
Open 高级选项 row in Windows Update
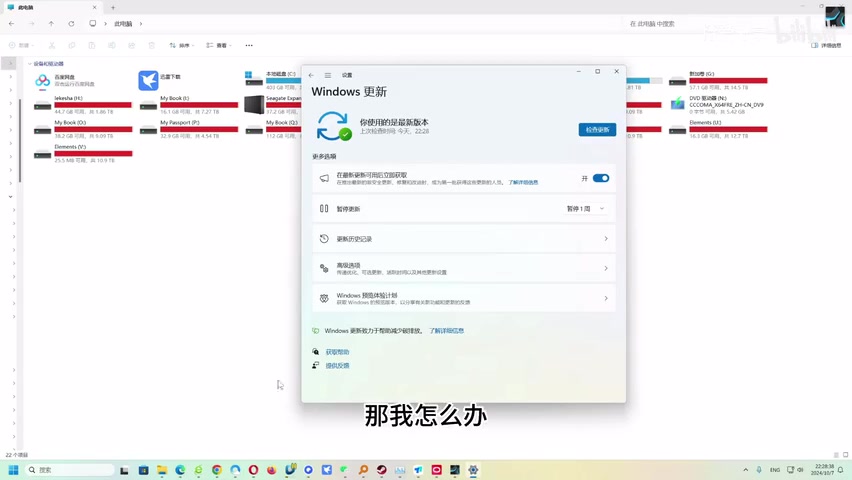464,269
